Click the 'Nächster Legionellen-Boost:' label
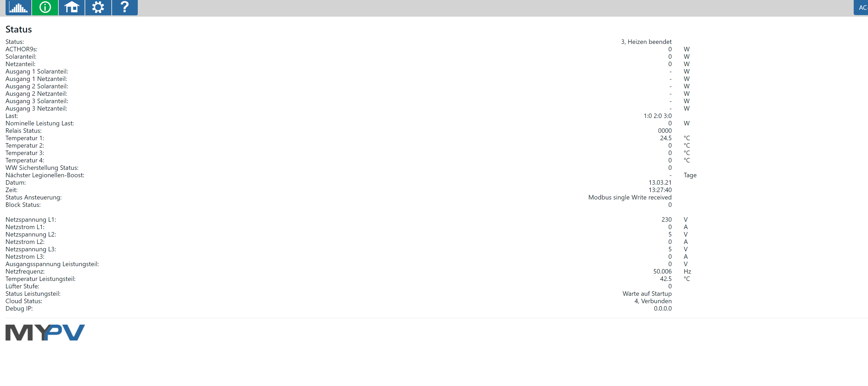 (45, 175)
